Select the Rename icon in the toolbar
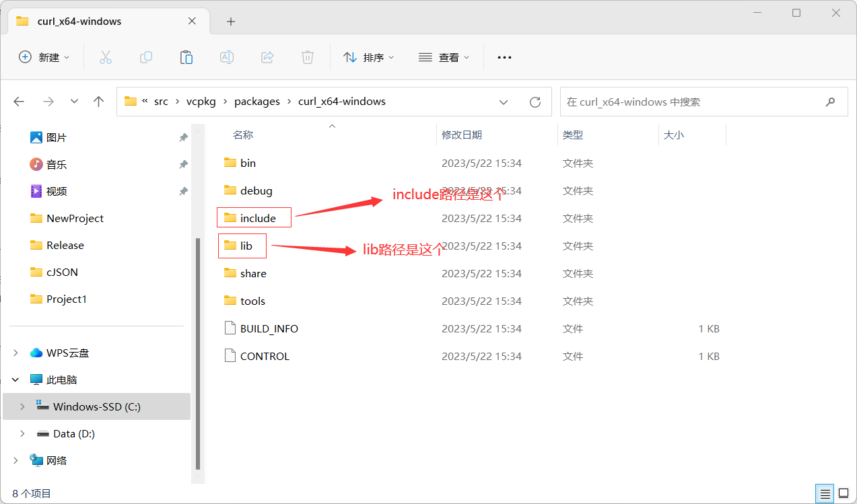The height and width of the screenshot is (504, 857). click(227, 57)
